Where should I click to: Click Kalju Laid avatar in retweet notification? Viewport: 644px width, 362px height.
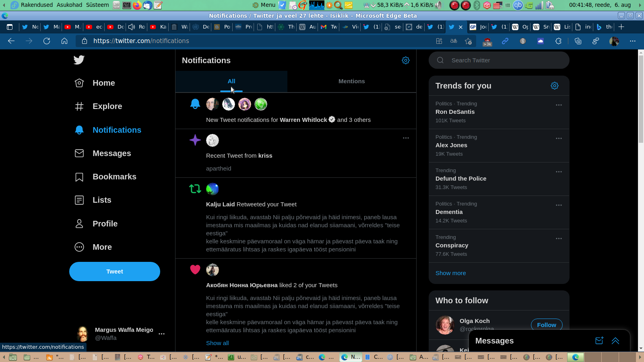[x=213, y=189]
